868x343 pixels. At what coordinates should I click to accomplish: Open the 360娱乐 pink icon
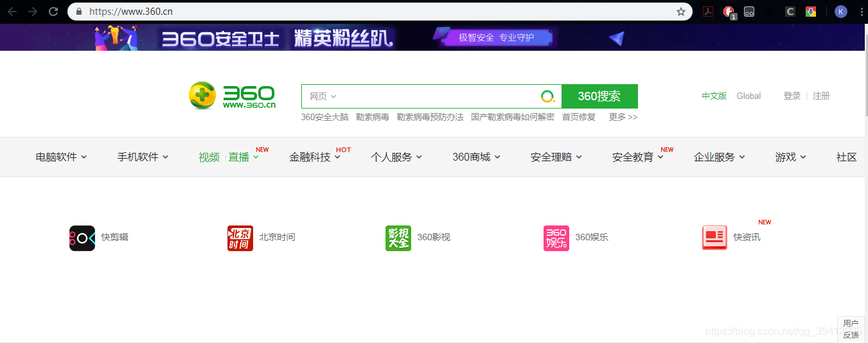[x=556, y=238]
